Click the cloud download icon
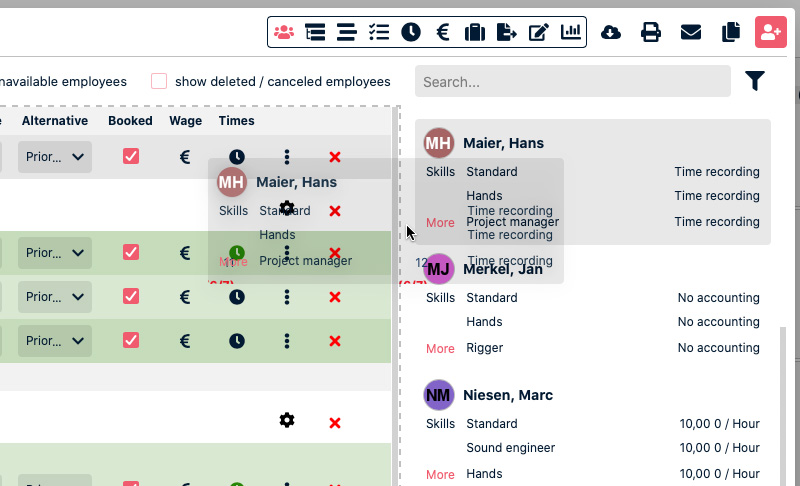The image size is (800, 486). [611, 32]
